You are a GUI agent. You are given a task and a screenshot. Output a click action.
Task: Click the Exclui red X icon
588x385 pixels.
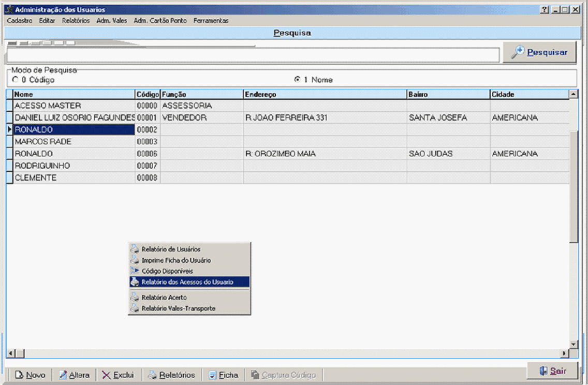point(106,375)
